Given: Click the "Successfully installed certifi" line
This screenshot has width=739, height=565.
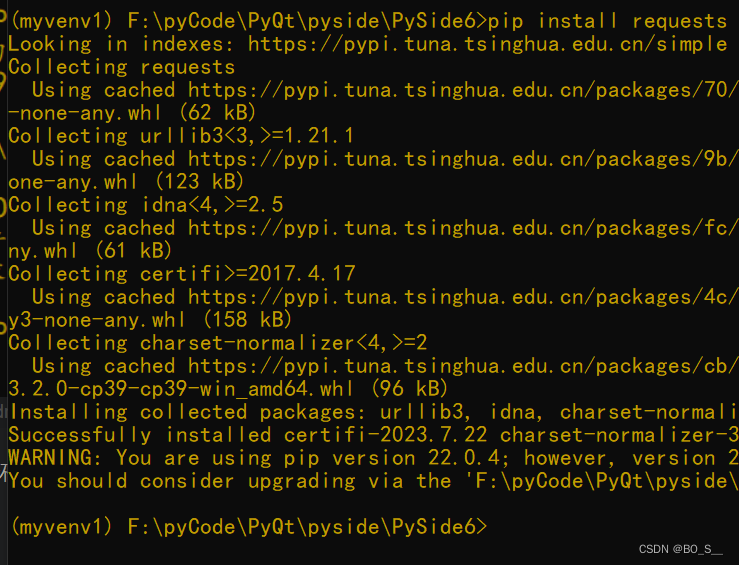Looking at the screenshot, I should point(372,434).
